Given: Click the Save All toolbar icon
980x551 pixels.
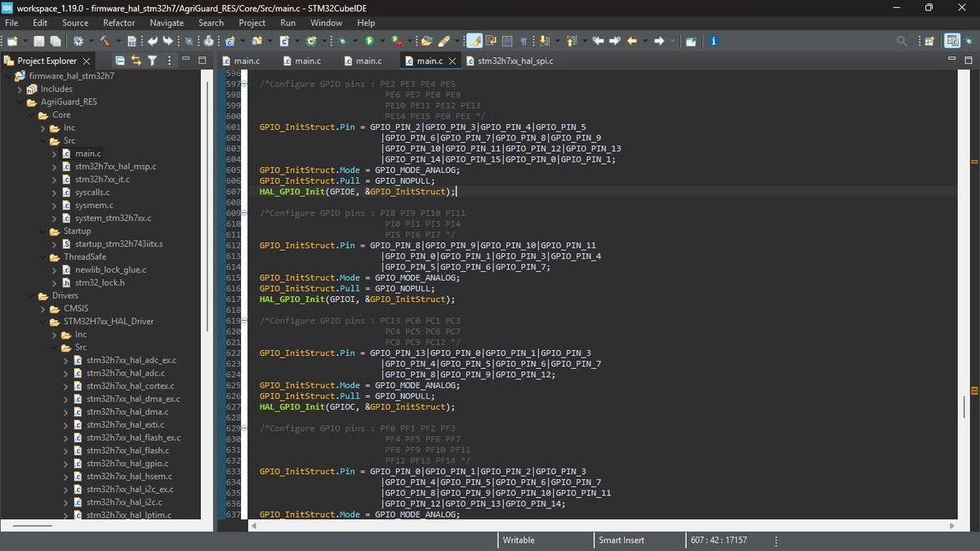Looking at the screenshot, I should point(55,41).
